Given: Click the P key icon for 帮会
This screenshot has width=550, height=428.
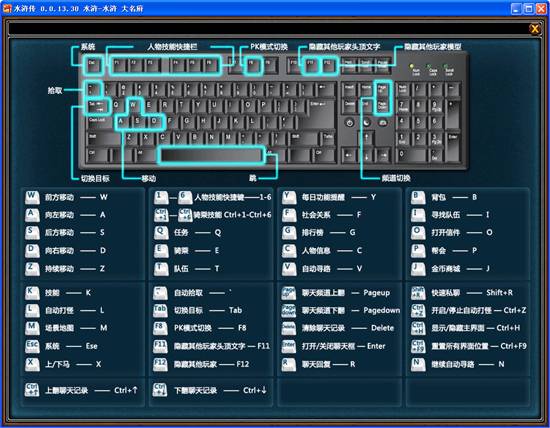Looking at the screenshot, I should [418, 251].
